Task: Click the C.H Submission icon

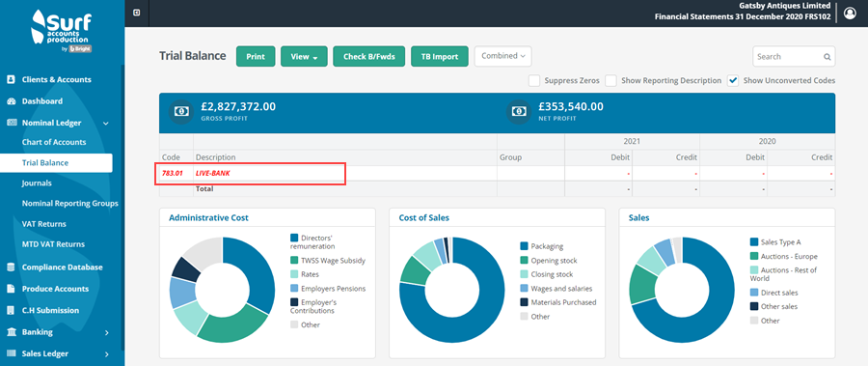Action: 11,310
